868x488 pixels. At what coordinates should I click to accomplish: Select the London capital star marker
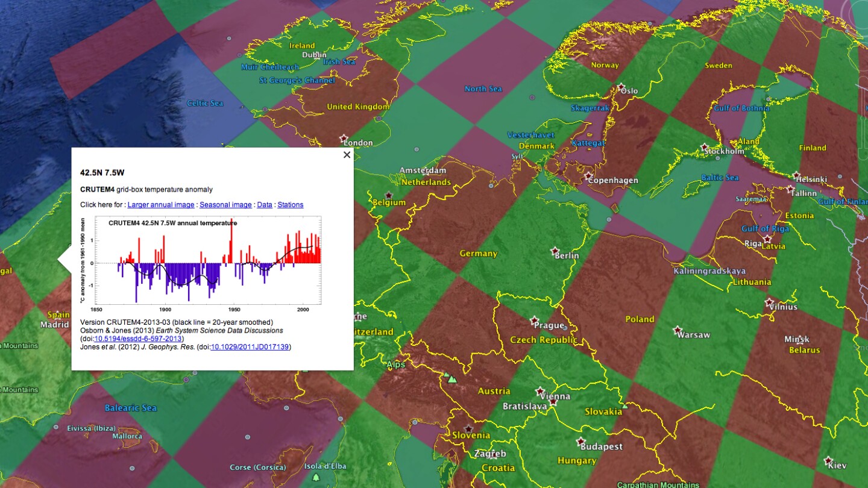(344, 138)
